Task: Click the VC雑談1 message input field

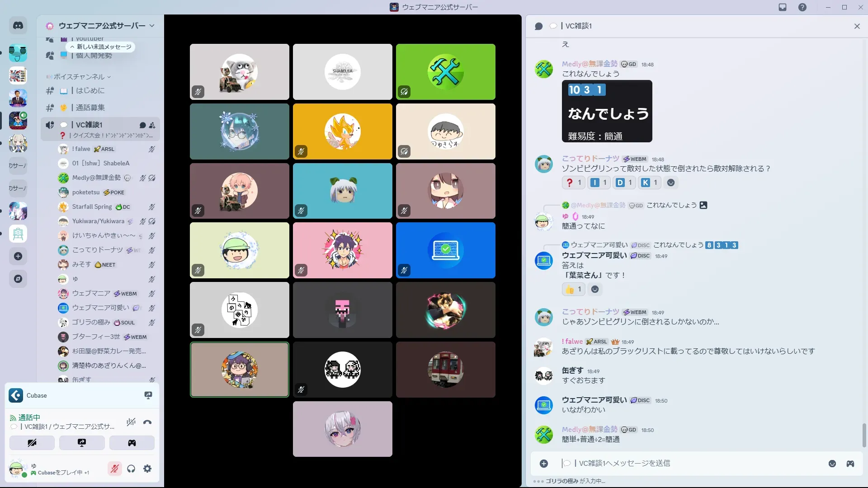Action: [678, 463]
